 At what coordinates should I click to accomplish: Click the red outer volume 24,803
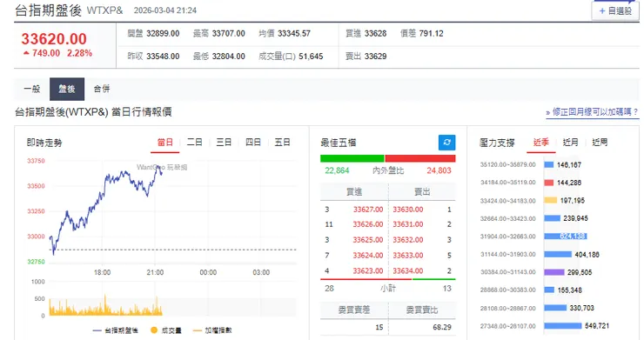point(439,170)
